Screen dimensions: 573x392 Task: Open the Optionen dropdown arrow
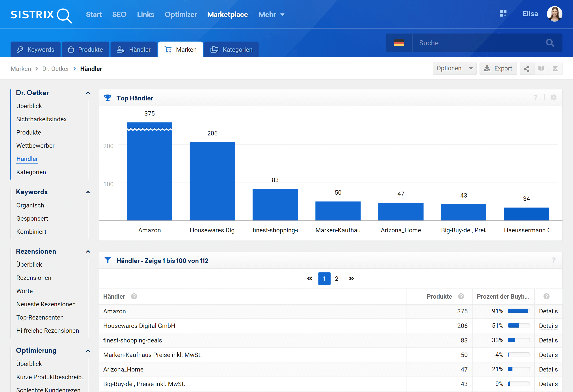click(471, 68)
